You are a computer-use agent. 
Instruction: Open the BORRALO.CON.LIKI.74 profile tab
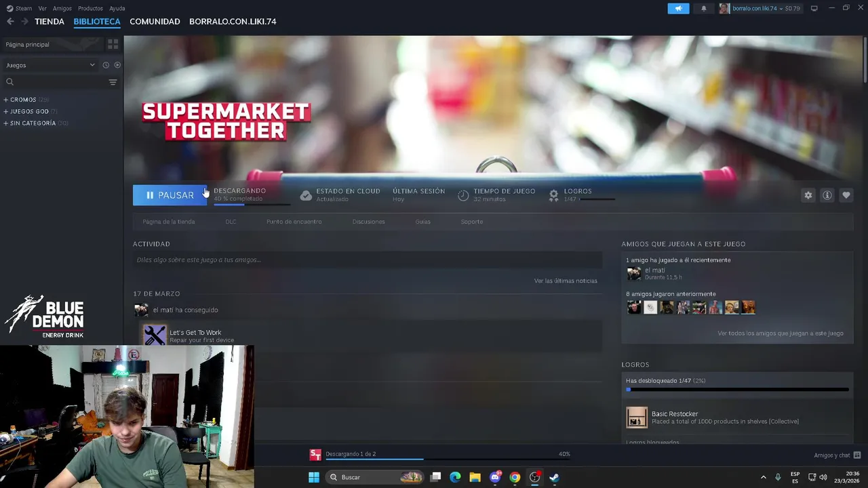(x=233, y=22)
